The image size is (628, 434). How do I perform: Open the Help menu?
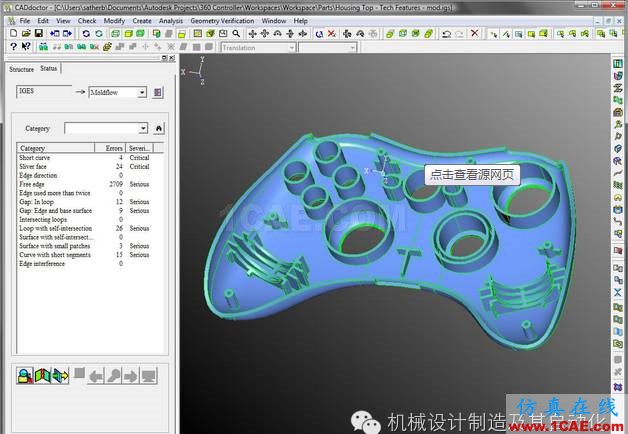click(300, 21)
